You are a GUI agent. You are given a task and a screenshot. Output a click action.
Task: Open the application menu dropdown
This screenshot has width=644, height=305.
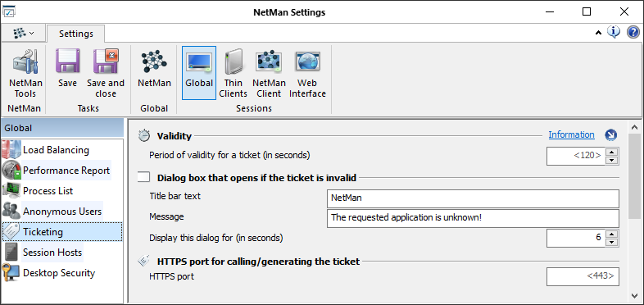pyautogui.click(x=24, y=33)
